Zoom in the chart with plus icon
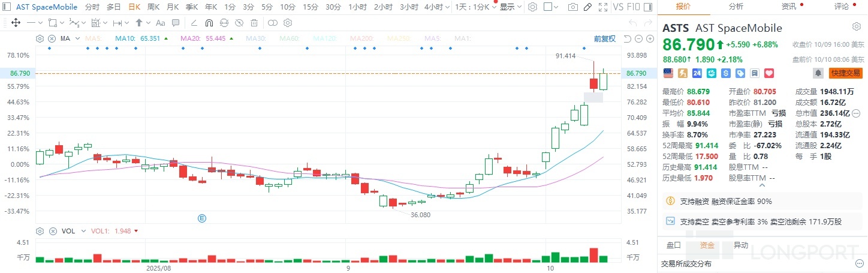This screenshot has height=273, width=868. point(650,39)
